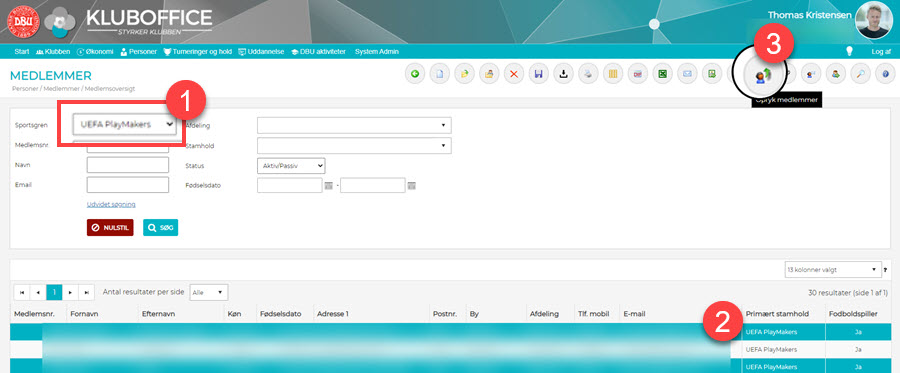The height and width of the screenshot is (373, 900).
Task: Open the Økonomi menu
Action: click(95, 51)
